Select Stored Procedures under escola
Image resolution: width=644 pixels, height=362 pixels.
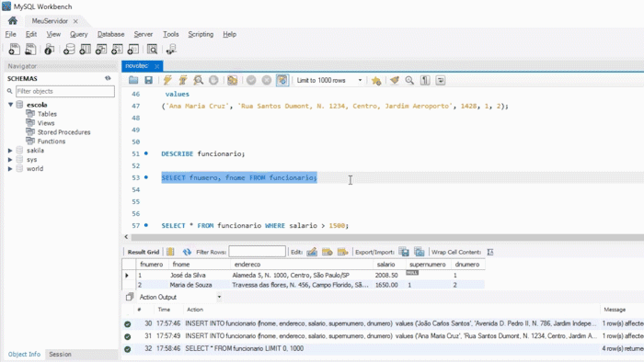pyautogui.click(x=63, y=132)
